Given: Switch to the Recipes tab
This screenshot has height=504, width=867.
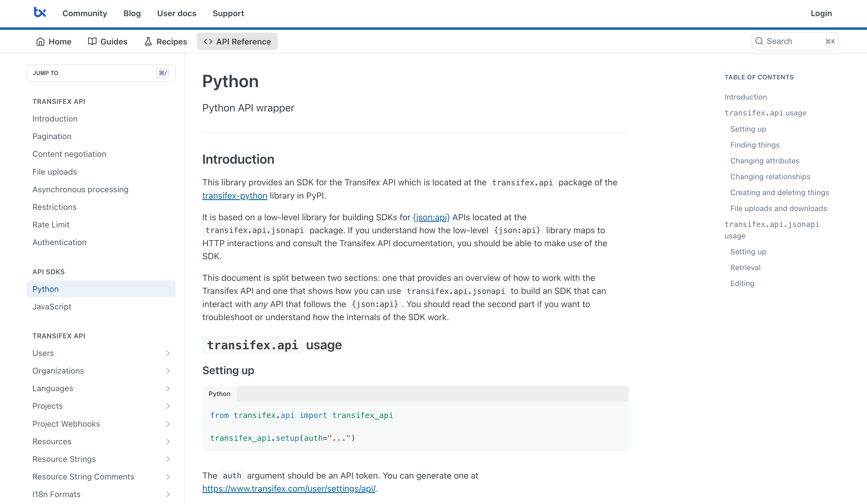Looking at the screenshot, I should coord(166,42).
